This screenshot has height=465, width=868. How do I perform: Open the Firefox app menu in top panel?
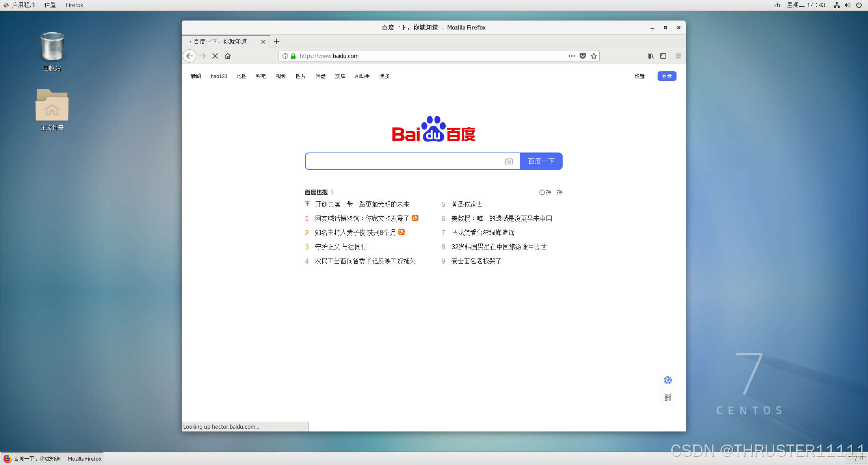(74, 5)
